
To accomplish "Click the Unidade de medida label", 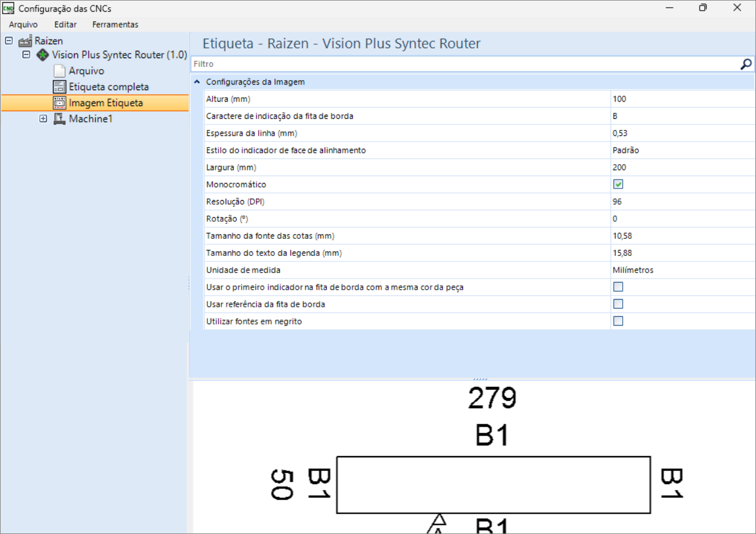I will 243,270.
